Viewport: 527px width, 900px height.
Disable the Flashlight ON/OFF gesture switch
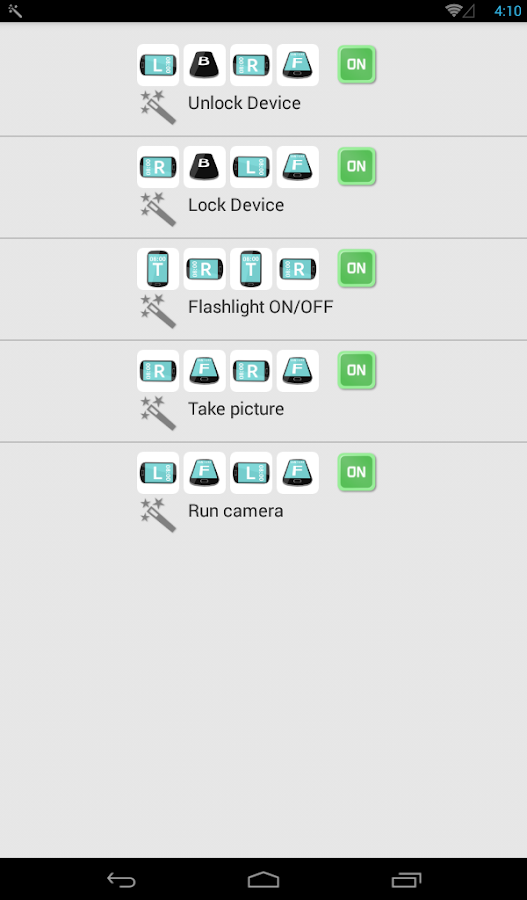356,268
